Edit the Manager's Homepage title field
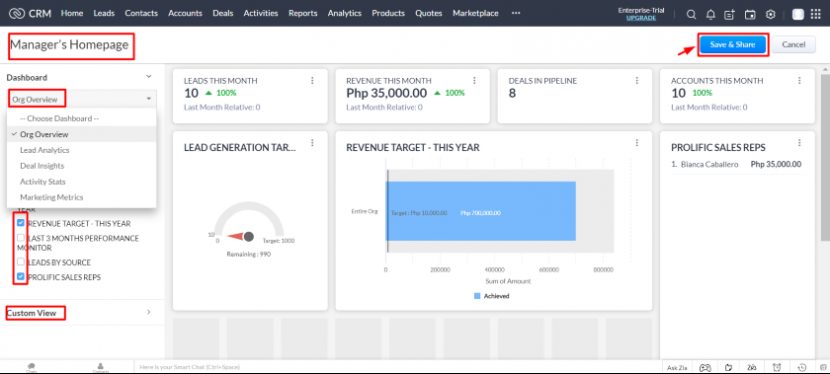Screen dimensions: 830x374 tap(69, 45)
